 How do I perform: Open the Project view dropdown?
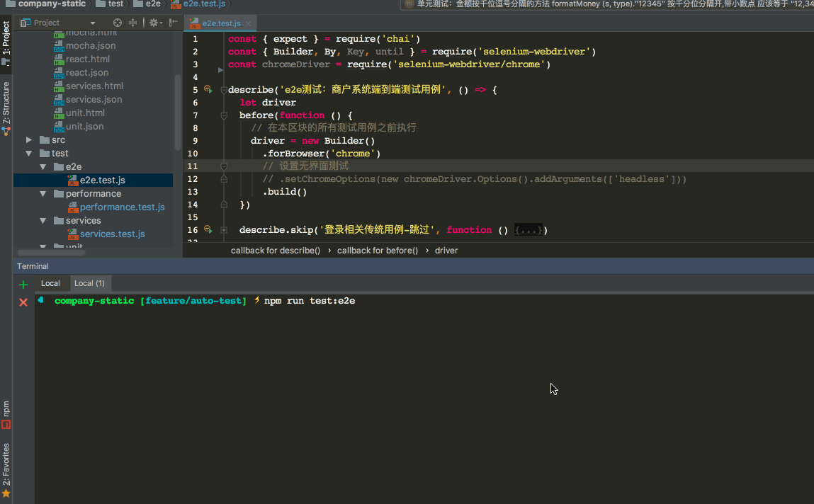tap(92, 23)
